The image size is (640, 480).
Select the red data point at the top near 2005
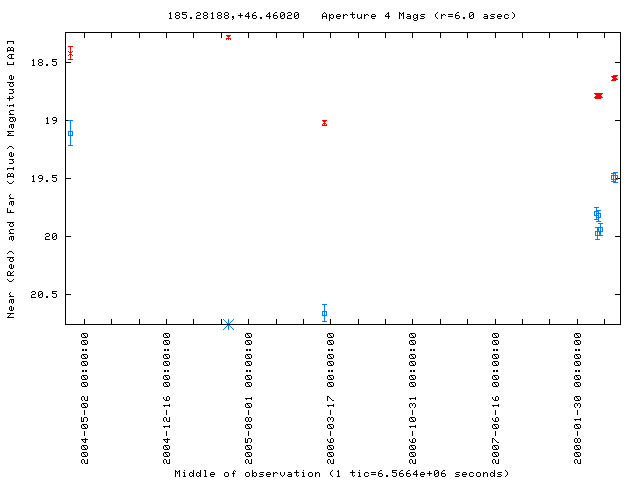click(x=229, y=37)
